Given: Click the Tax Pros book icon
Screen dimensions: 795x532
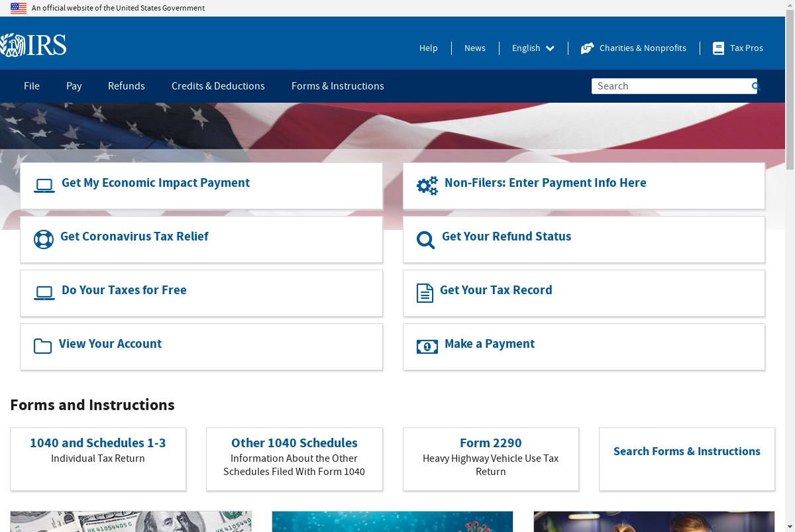Looking at the screenshot, I should coord(718,48).
